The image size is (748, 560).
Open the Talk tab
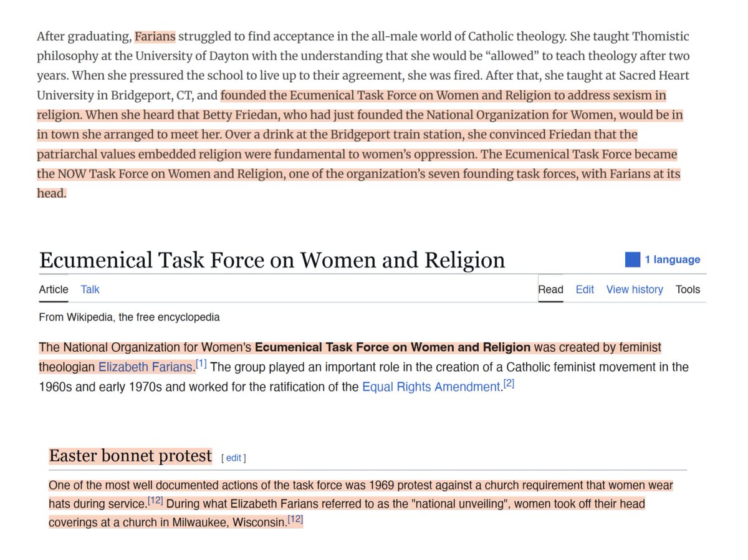click(x=90, y=289)
